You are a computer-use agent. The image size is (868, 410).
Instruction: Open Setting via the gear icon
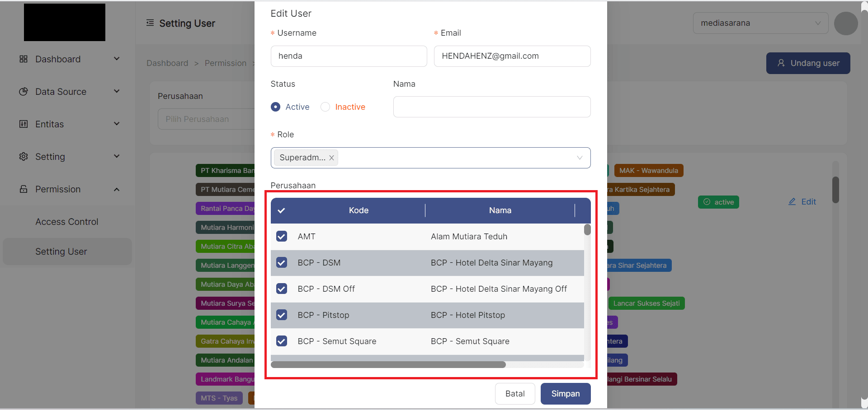pyautogui.click(x=23, y=156)
